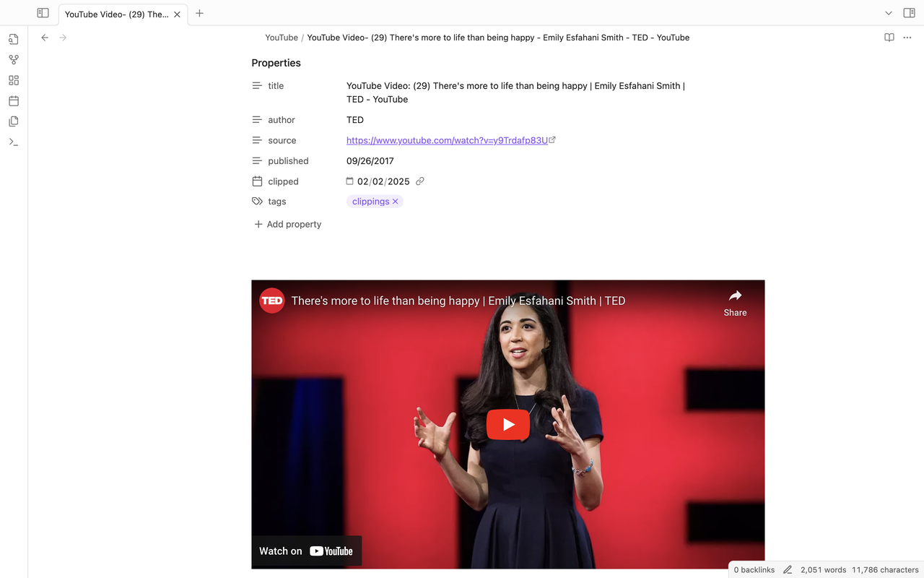924x578 pixels.
Task: Toggle the right sidebar panel
Action: click(x=909, y=13)
